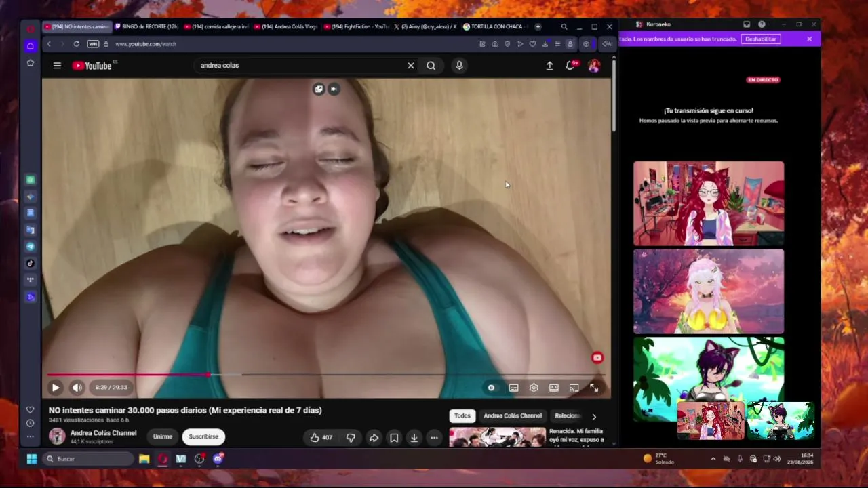Open the pink-haired avatar stream thumbnail

pyautogui.click(x=709, y=291)
